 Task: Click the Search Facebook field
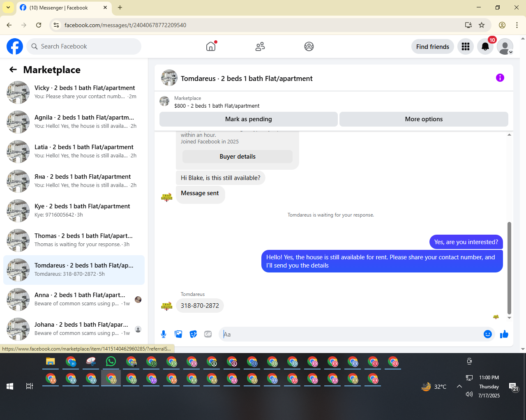(84, 46)
